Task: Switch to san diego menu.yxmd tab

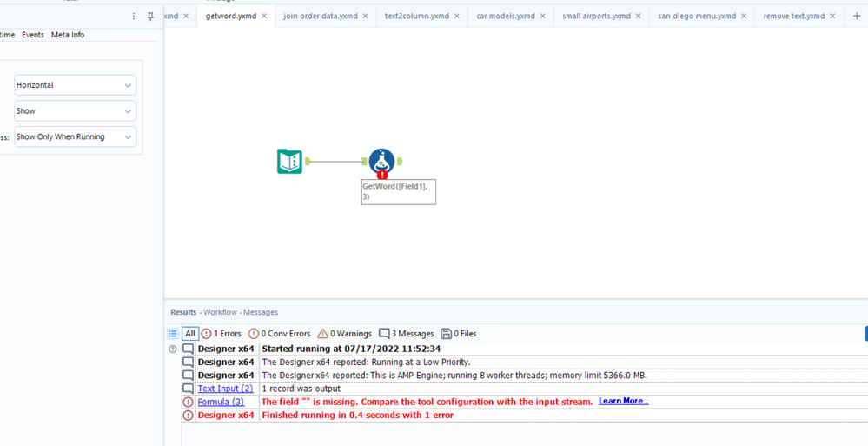Action: tap(699, 16)
